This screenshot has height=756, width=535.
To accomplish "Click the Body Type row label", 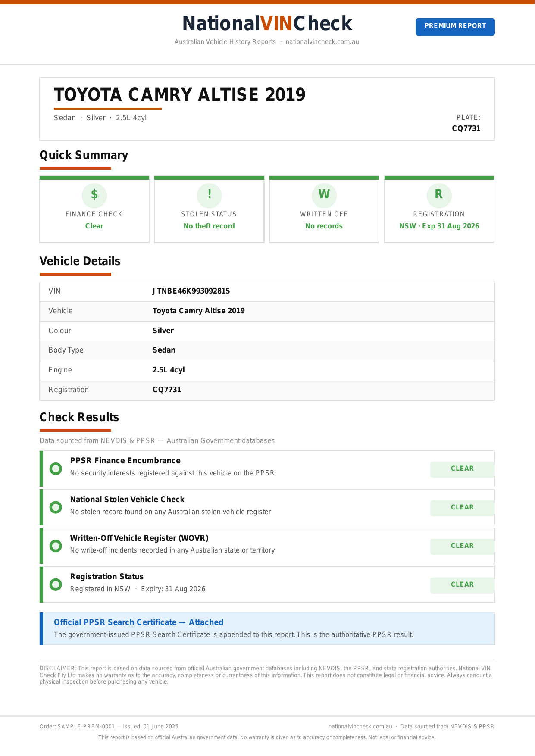I will (x=66, y=350).
